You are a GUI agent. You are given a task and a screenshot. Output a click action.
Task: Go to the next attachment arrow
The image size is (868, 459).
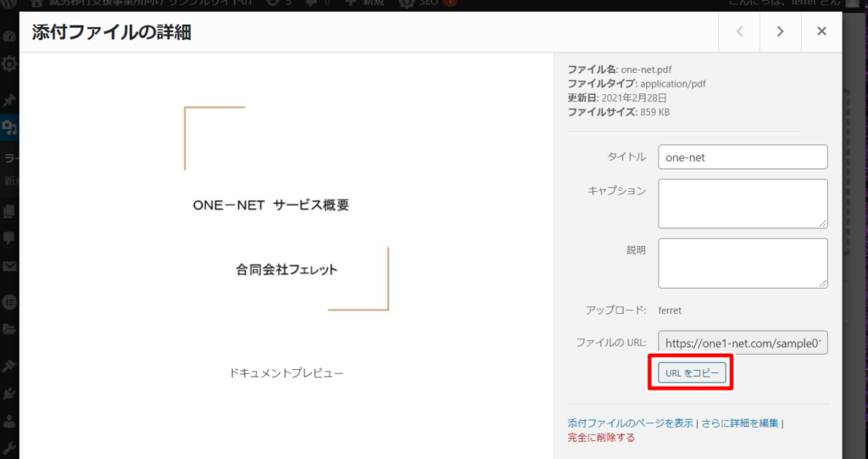[x=780, y=32]
